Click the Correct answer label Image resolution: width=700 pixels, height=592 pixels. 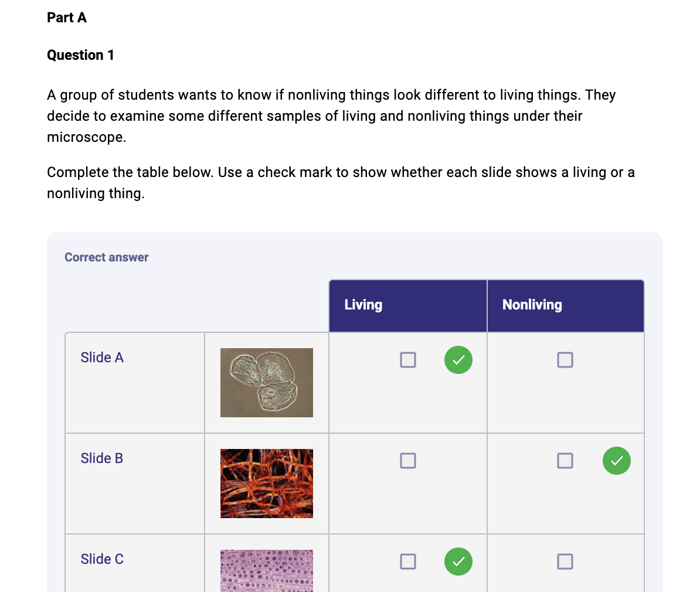pyautogui.click(x=106, y=257)
